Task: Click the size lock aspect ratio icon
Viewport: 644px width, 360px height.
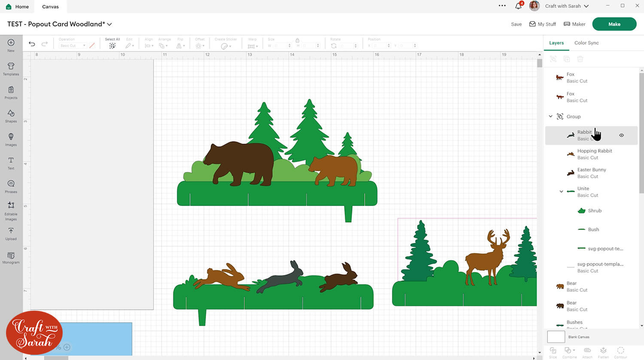Action: pyautogui.click(x=297, y=40)
